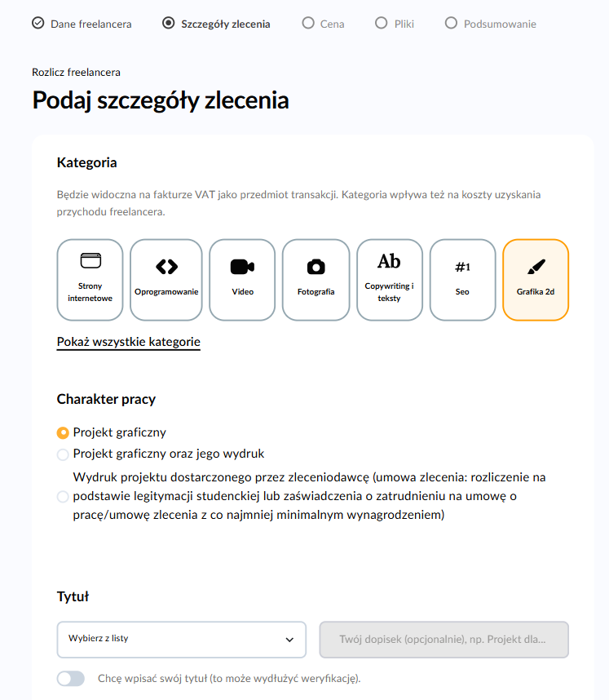609x700 pixels.
Task: Select the Strony internetowe browser window icon
Action: [x=90, y=261]
